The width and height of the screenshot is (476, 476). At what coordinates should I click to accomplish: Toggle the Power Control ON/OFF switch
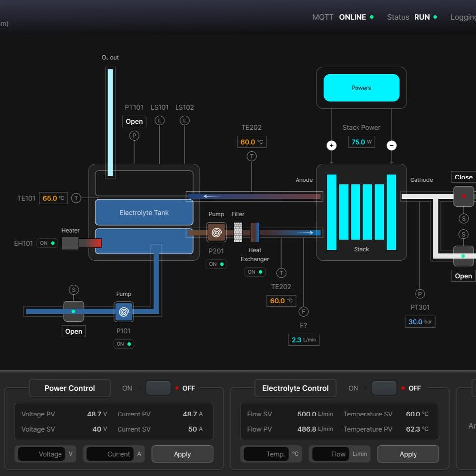coord(158,388)
